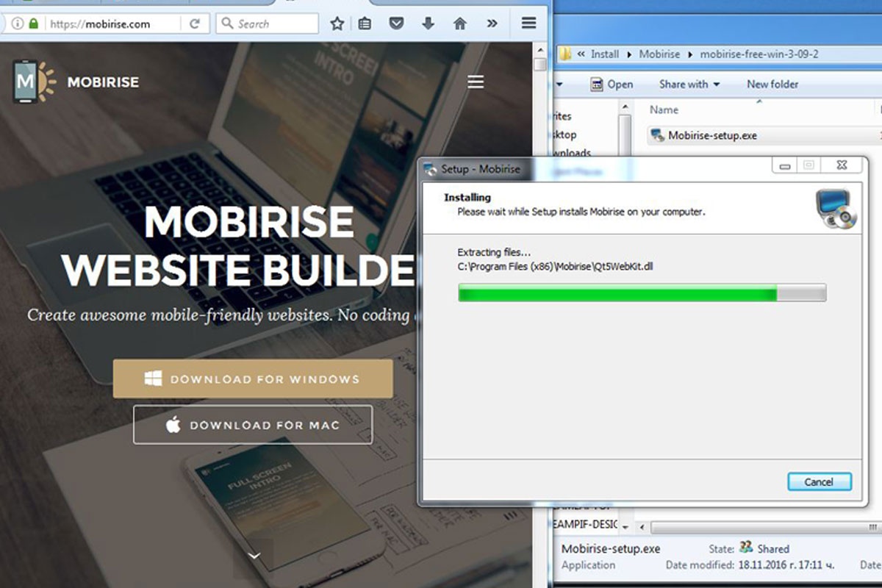This screenshot has width=882, height=588.
Task: Minimize the Setup - Mobirise window
Action: click(785, 166)
